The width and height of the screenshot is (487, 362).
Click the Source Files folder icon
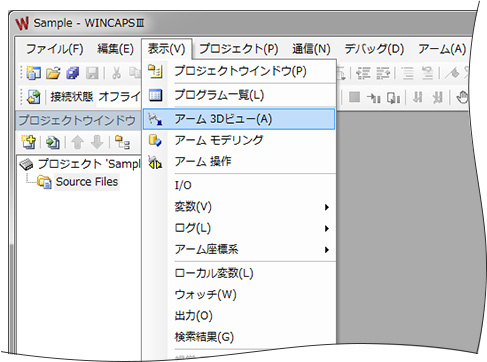[44, 182]
